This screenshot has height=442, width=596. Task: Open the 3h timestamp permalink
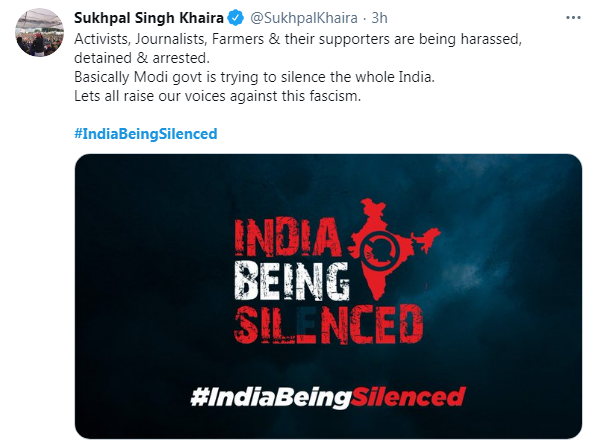379,18
